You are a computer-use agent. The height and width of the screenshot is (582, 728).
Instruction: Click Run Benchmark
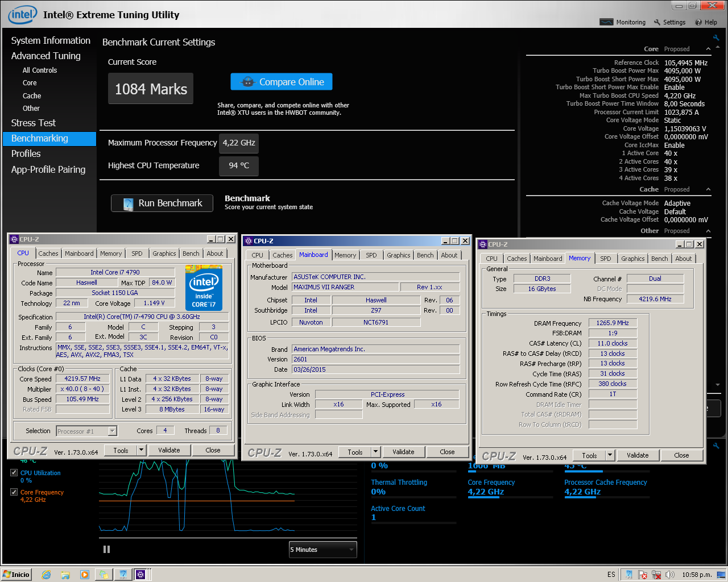[162, 203]
